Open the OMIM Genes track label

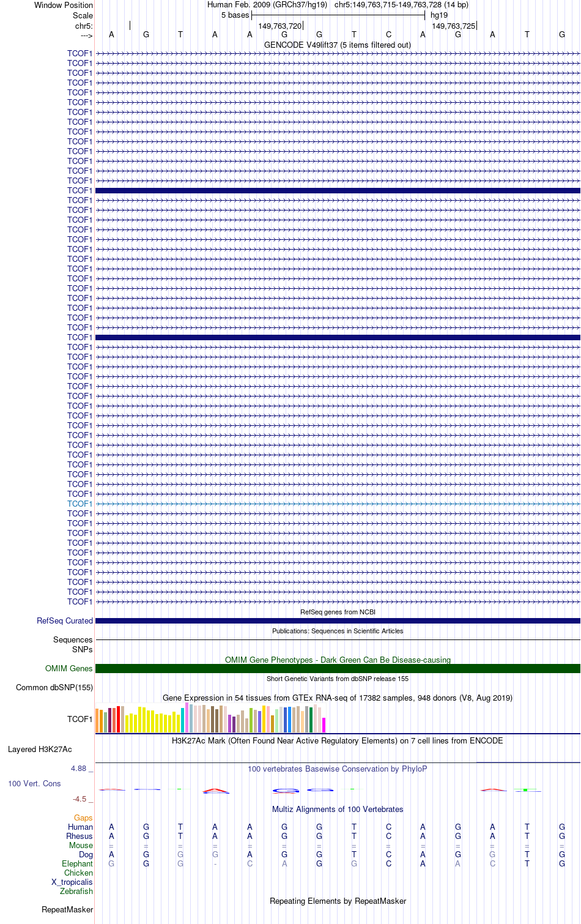[69, 668]
